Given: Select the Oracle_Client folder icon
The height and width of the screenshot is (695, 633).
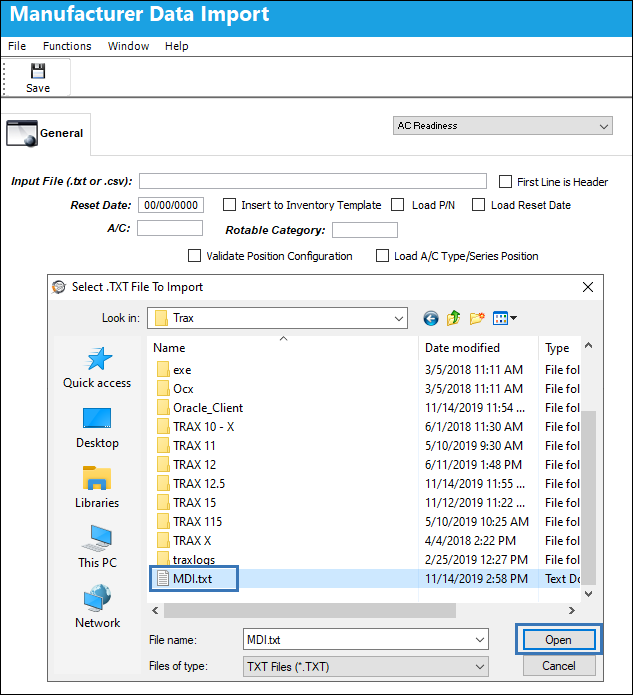Looking at the screenshot, I should (163, 407).
